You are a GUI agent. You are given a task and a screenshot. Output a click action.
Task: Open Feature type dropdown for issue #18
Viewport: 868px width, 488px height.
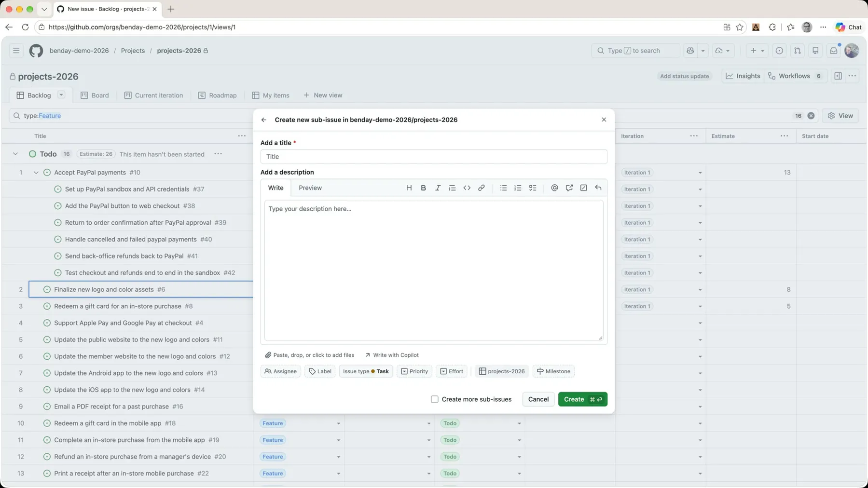tap(338, 423)
